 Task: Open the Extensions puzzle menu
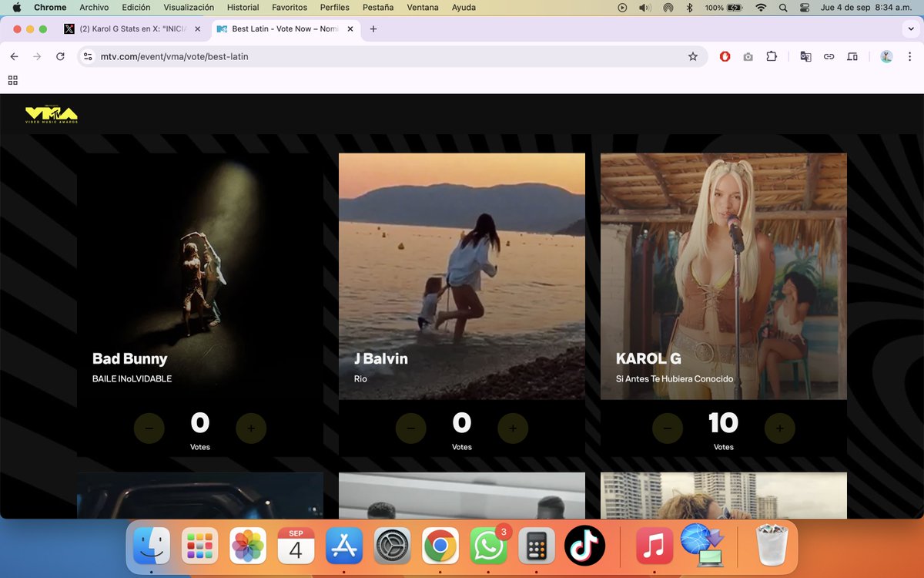point(771,56)
